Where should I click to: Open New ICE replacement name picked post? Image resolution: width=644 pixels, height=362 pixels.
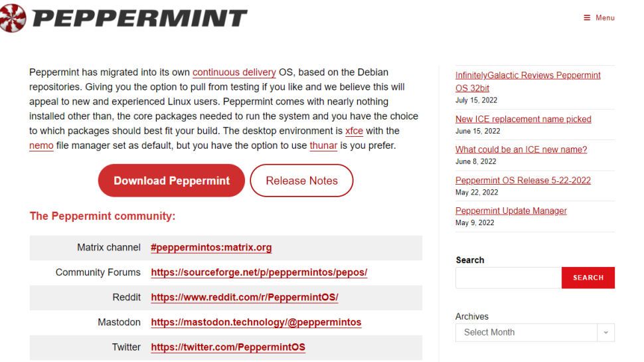[x=523, y=120]
